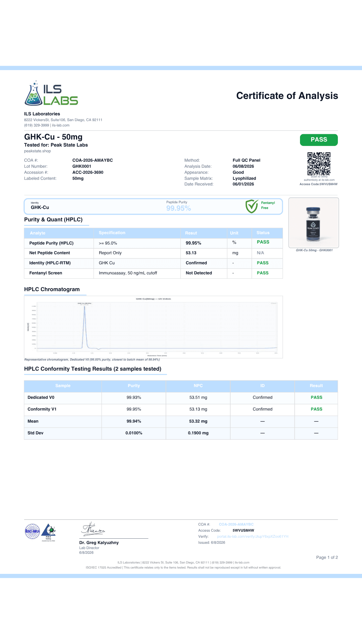Select Sample Matrix value Lyophilized
Image resolution: width=362 pixels, height=644 pixels.
click(244, 178)
